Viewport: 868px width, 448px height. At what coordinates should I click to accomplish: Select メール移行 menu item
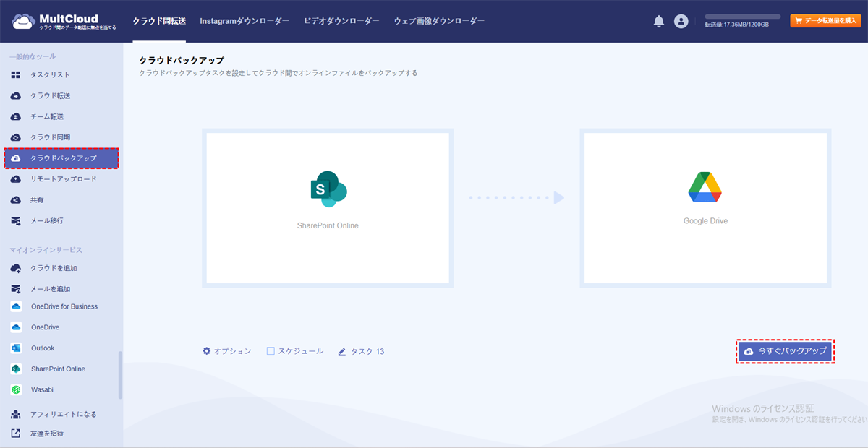(x=47, y=221)
